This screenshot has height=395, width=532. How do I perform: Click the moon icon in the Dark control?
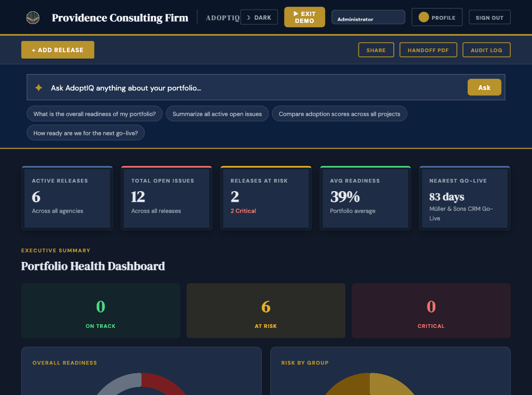pyautogui.click(x=247, y=17)
